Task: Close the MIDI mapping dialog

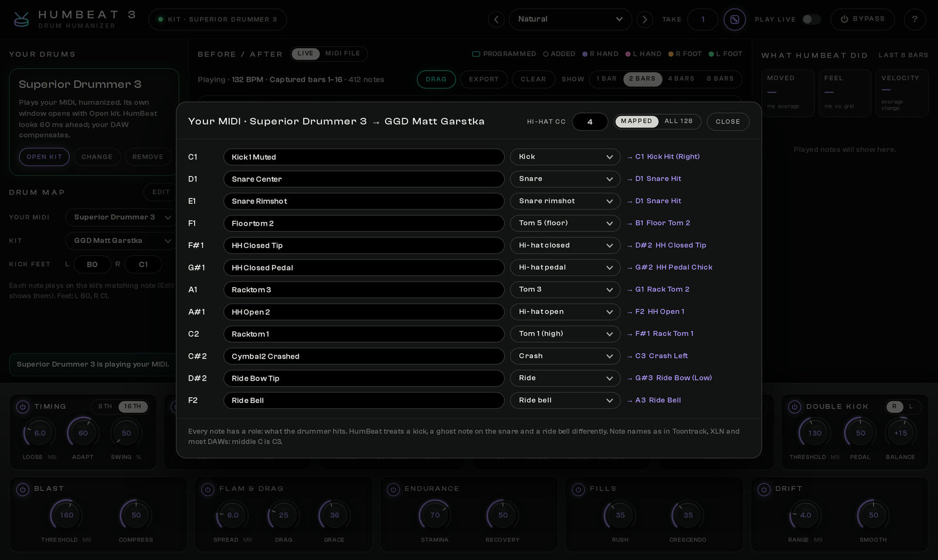Action: (728, 122)
